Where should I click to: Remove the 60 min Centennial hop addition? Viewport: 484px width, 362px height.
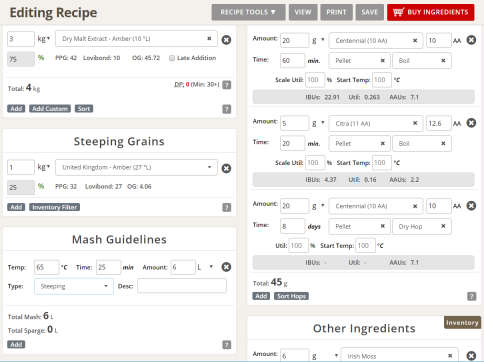[x=471, y=40]
